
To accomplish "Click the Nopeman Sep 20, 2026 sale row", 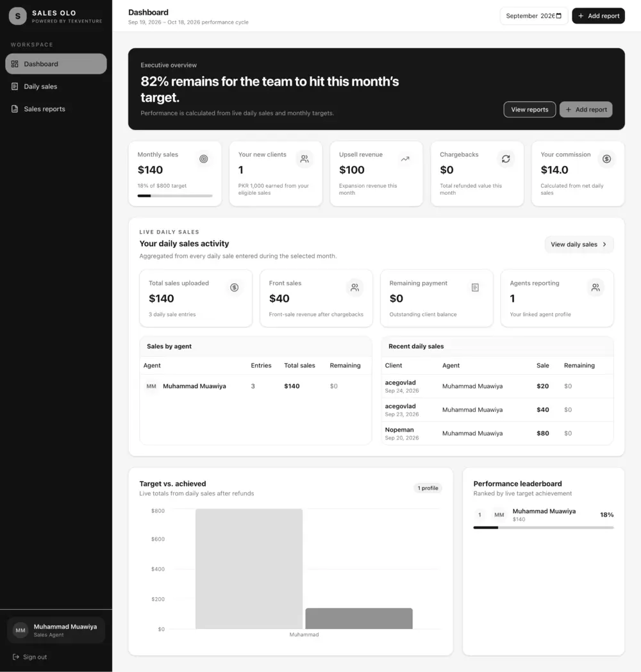I will pos(497,433).
